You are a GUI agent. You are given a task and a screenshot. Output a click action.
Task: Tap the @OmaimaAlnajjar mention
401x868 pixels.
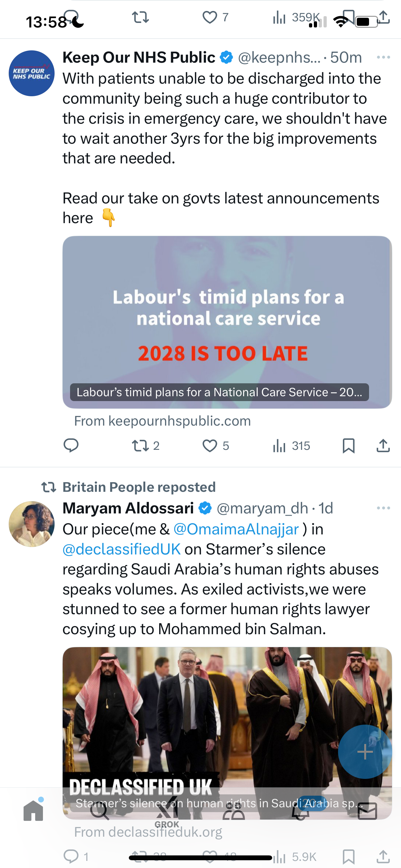tap(236, 529)
